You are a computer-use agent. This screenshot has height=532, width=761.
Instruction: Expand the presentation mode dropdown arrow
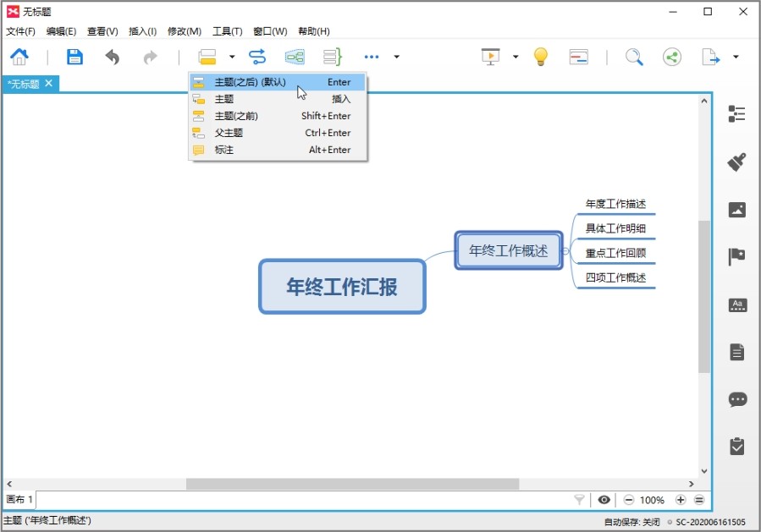515,57
